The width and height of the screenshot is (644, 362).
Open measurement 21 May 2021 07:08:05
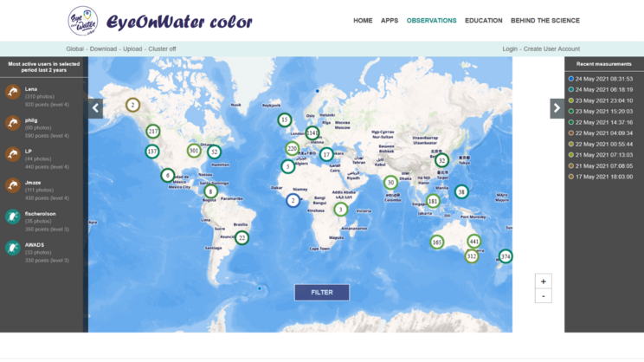pyautogui.click(x=601, y=166)
